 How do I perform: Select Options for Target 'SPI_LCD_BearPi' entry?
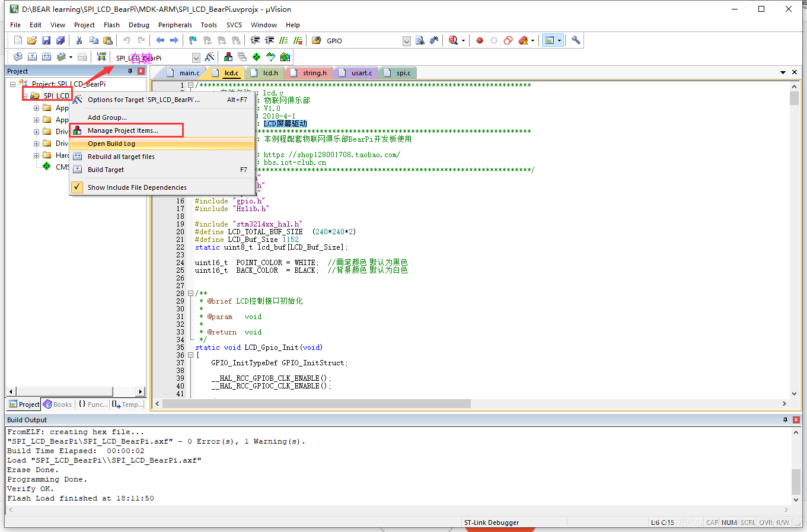(x=162, y=100)
